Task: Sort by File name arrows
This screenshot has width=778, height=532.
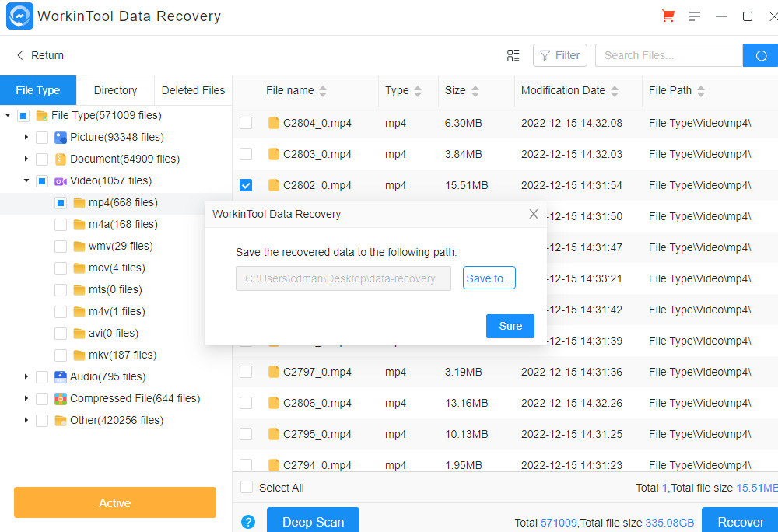Action: point(323,91)
